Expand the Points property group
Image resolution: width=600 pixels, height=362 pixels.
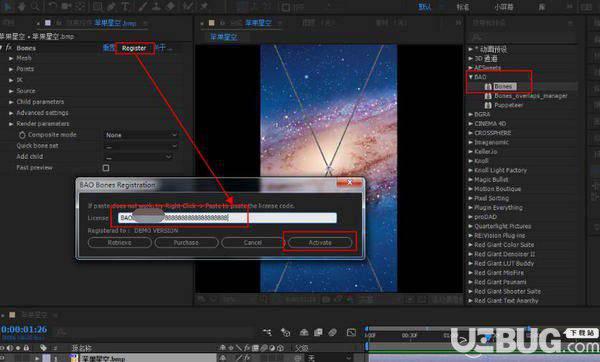[11, 69]
